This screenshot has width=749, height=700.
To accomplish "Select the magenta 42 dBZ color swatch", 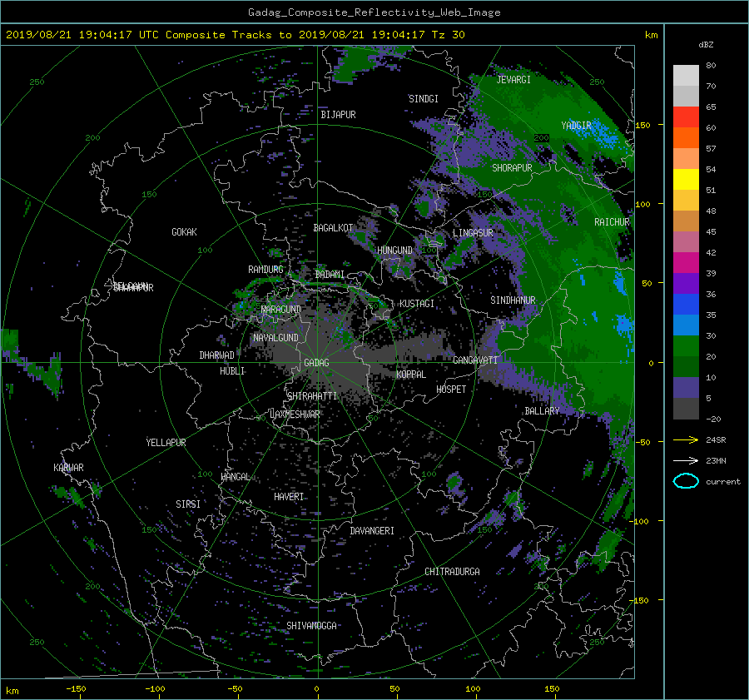I will [x=686, y=262].
